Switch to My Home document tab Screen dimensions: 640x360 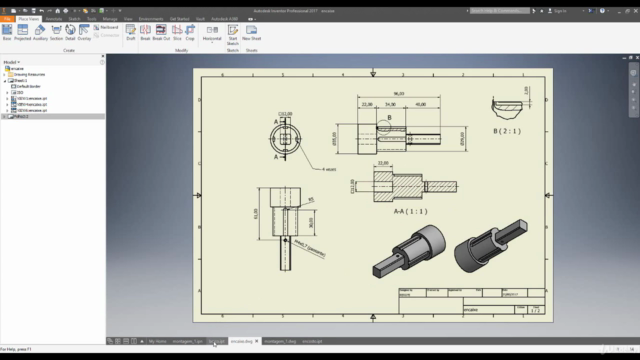click(158, 341)
